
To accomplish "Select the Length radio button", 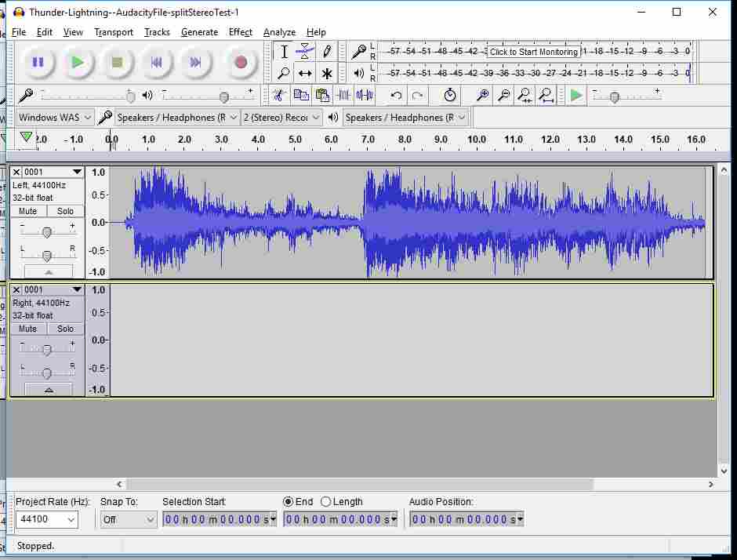I will click(x=326, y=502).
